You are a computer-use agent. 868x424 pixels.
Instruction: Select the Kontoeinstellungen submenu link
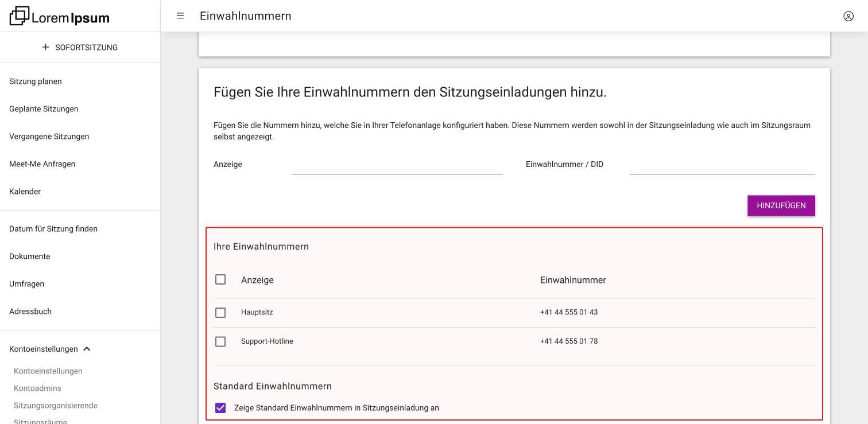(48, 371)
